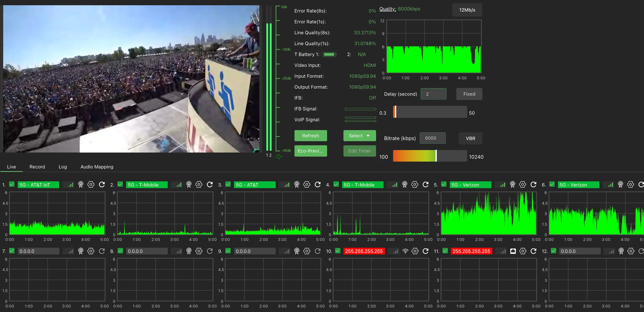Click Ethernet port icon on slot 11
Viewport: 644px width, 312px height.
tap(513, 251)
